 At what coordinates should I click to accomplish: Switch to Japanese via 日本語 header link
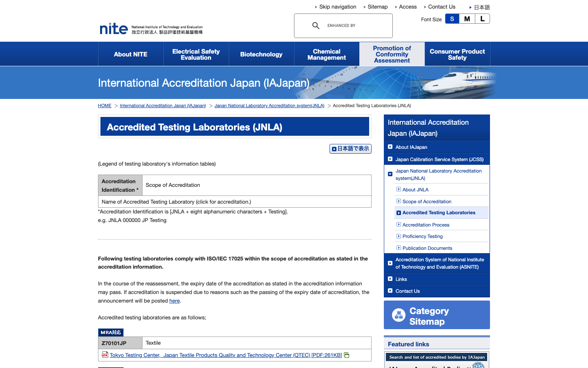click(x=482, y=7)
